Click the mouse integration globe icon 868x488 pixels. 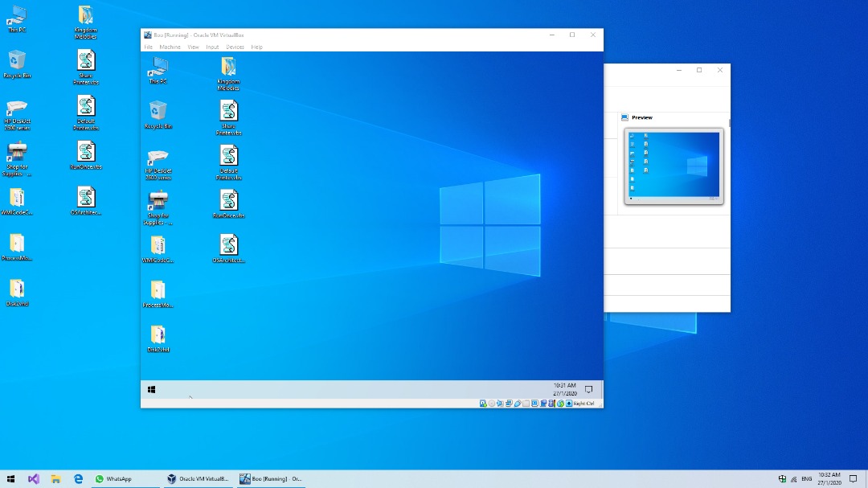click(560, 404)
